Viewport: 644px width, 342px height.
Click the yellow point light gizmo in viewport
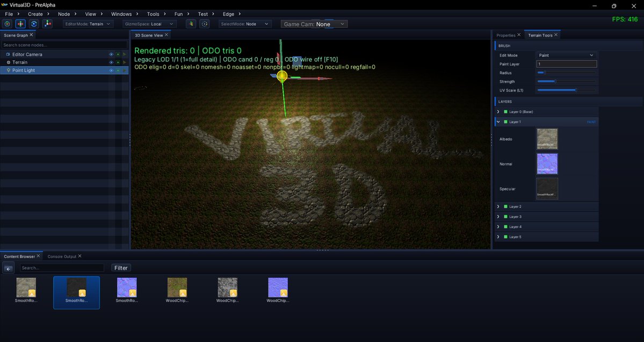(282, 76)
